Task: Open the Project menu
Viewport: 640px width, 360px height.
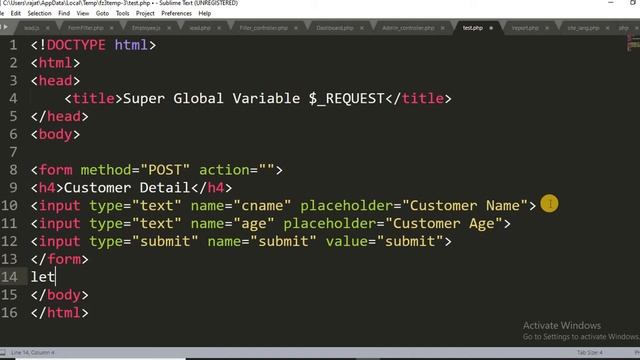Action: coord(145,13)
